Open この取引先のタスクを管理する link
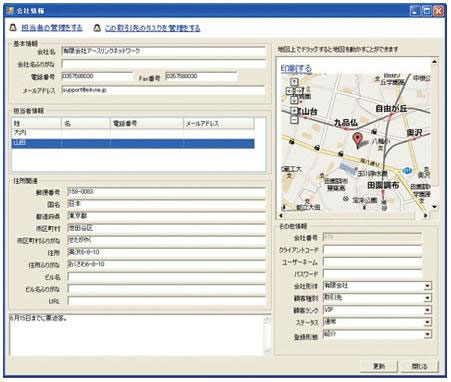Screen dimensions: 451x382 153,28
